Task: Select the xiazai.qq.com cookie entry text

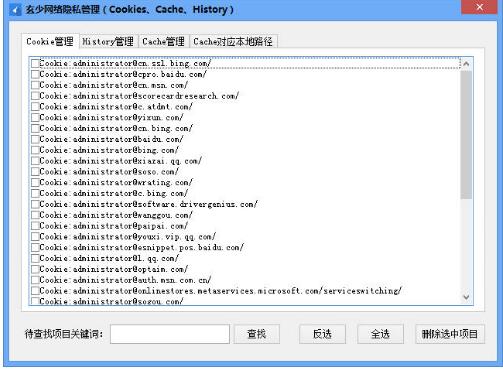Action: (121, 161)
